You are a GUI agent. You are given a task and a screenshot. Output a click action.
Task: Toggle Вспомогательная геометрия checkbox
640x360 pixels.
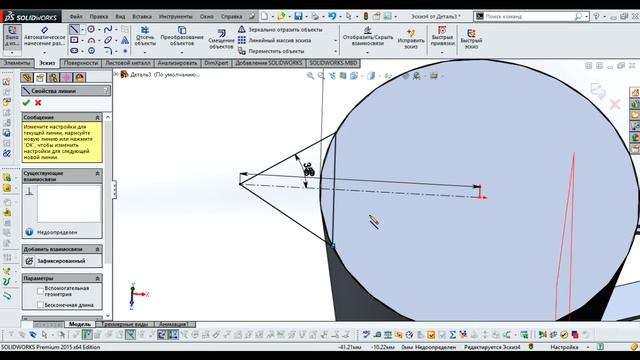(40, 291)
